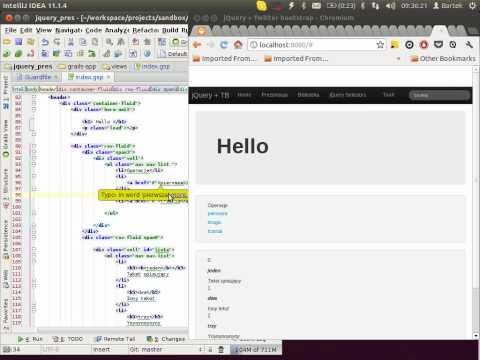Open the Remote Tail tool window
This screenshot has height=360, width=480.
[116, 339]
